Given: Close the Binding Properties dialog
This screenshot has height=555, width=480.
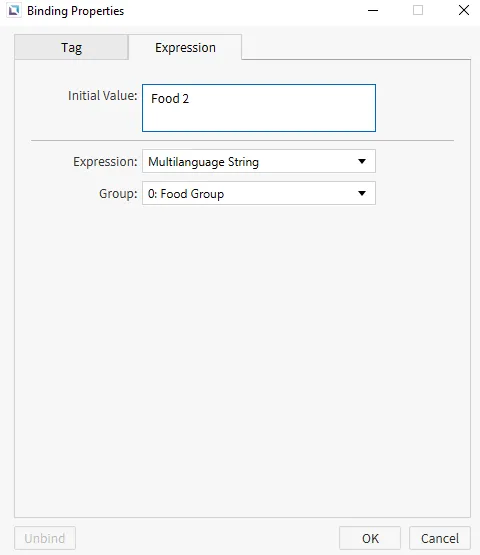Looking at the screenshot, I should (x=464, y=10).
